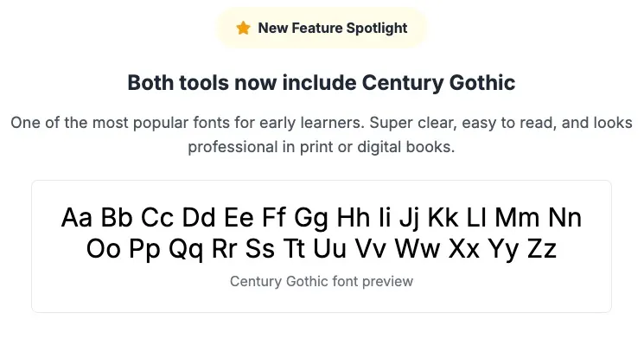Viewport: 644px width, 345px height.
Task: Click the 'Oo' letter pair sample
Action: pos(104,249)
